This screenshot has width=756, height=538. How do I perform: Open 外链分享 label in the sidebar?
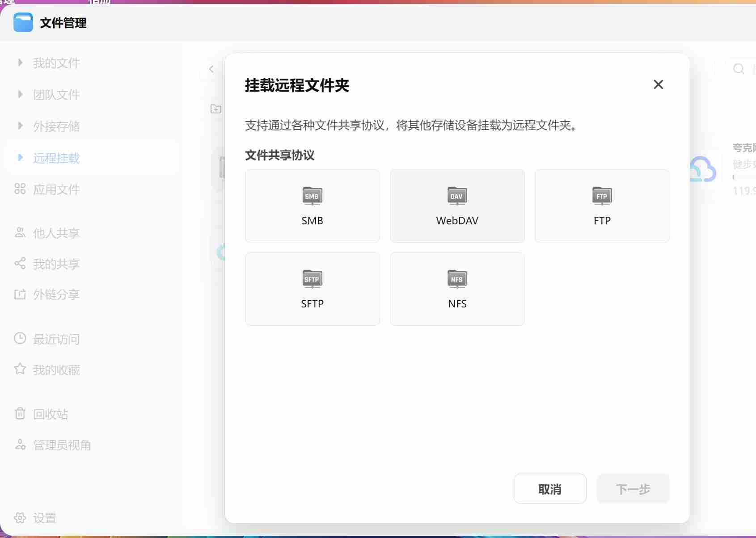pos(56,294)
